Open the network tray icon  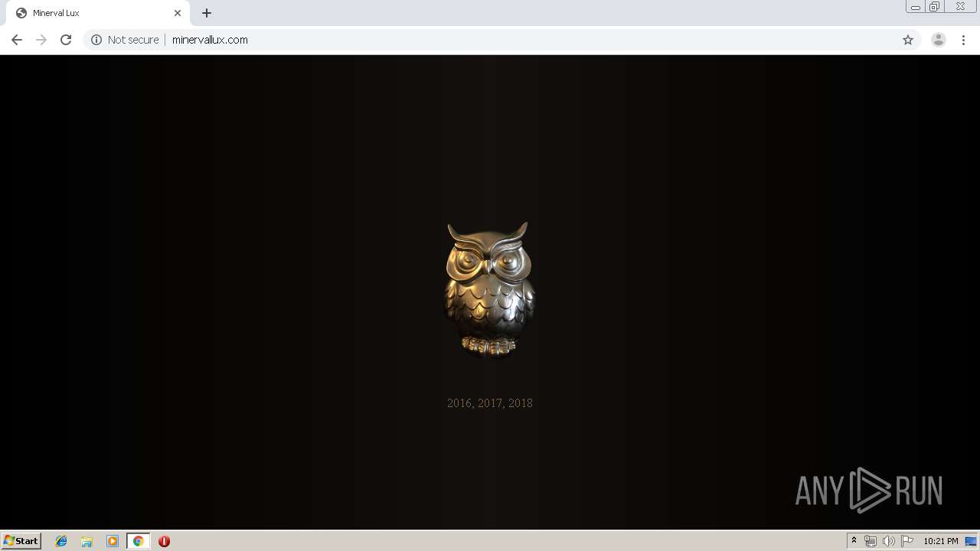(871, 541)
